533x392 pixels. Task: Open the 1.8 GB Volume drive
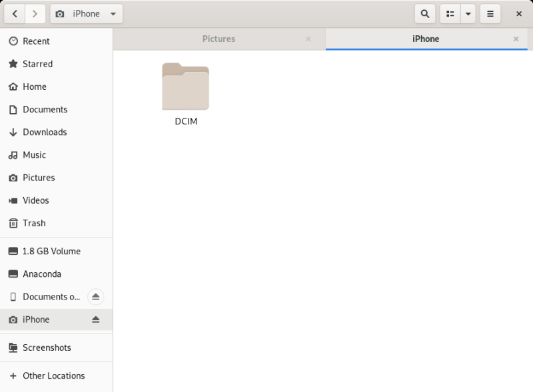click(x=51, y=251)
